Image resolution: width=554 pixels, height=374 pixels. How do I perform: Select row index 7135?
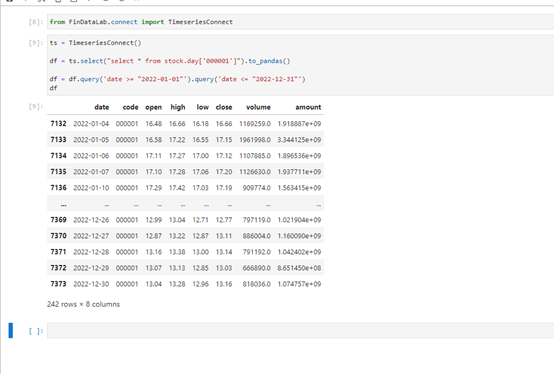tap(58, 172)
